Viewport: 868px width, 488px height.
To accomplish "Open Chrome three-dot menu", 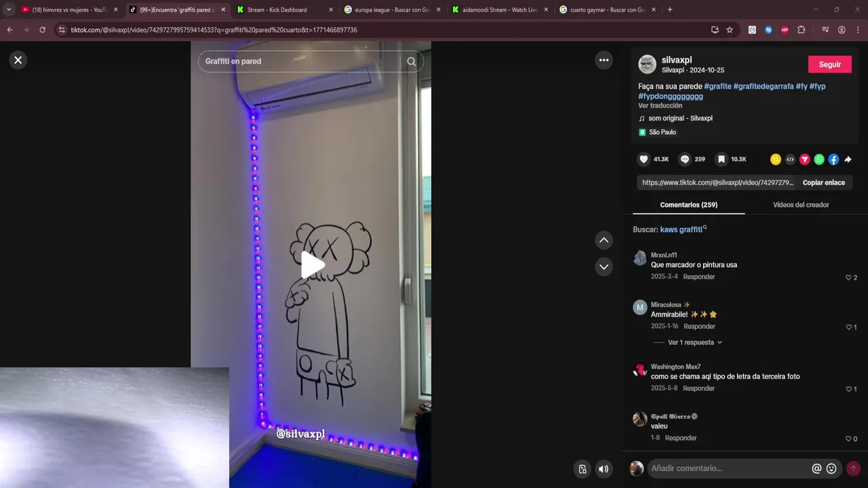I will pos(858,30).
